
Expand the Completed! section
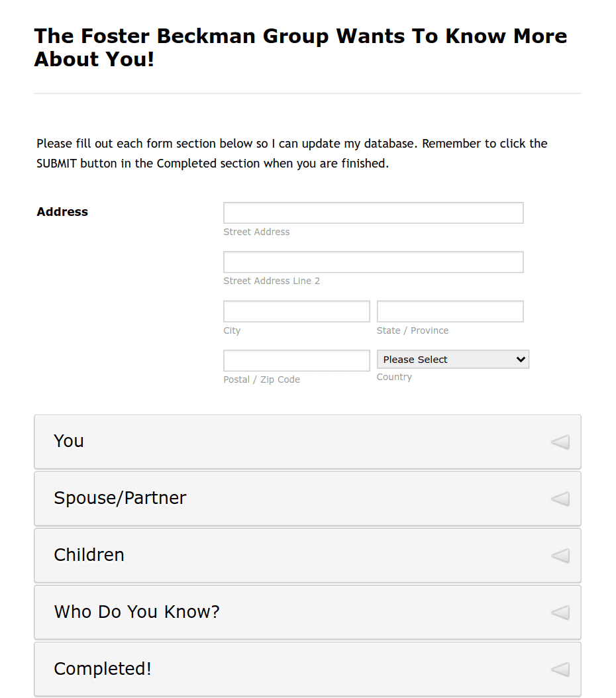tap(307, 669)
